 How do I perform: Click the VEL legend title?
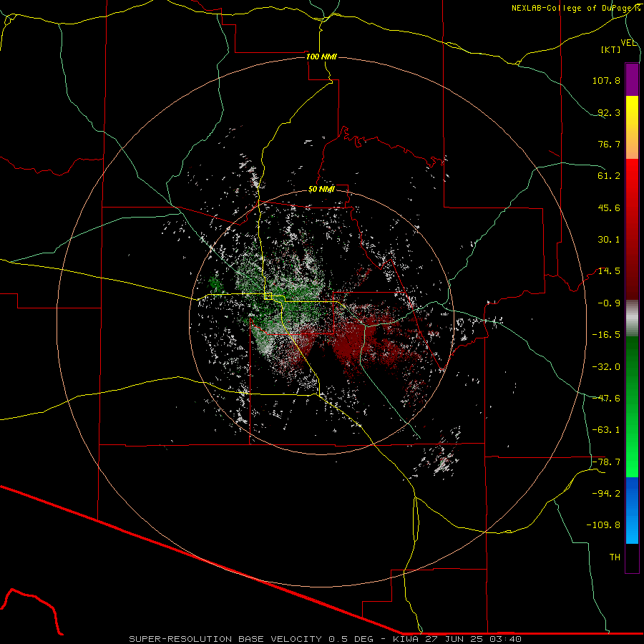[x=628, y=43]
